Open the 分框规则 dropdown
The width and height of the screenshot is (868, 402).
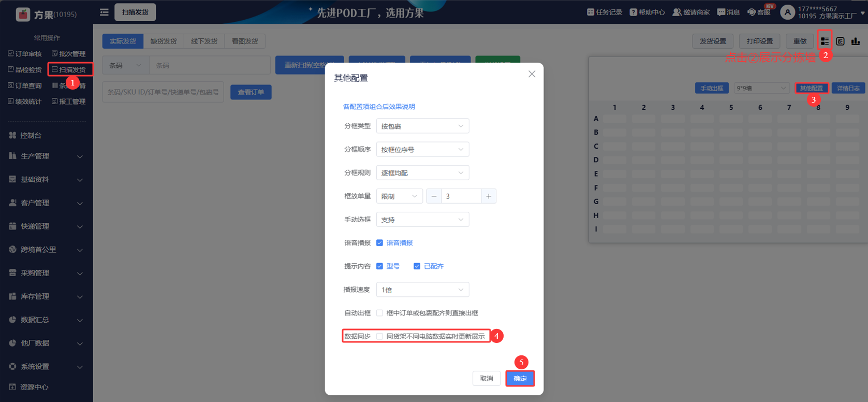422,173
